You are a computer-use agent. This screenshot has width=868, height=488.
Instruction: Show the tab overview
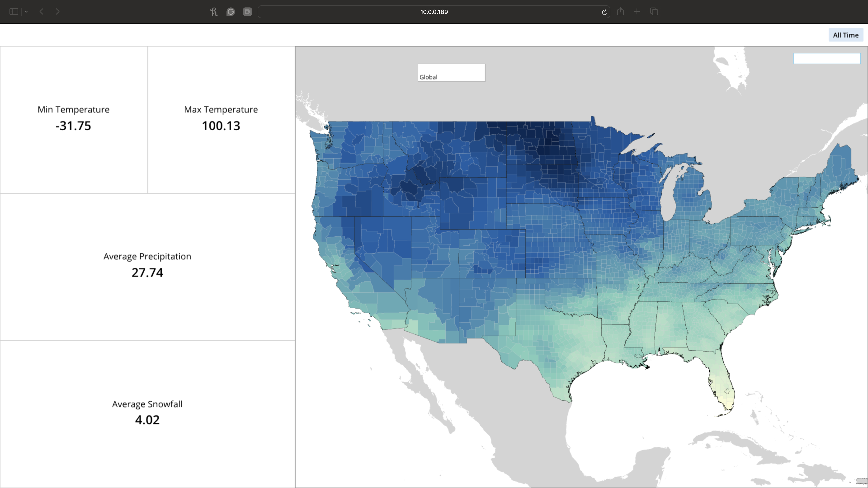click(654, 12)
